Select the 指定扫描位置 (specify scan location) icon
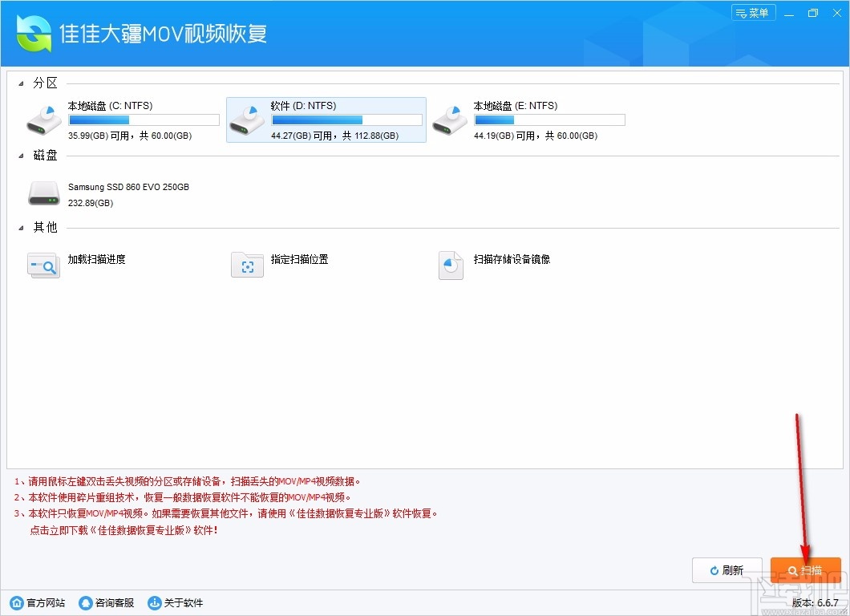 click(x=247, y=265)
